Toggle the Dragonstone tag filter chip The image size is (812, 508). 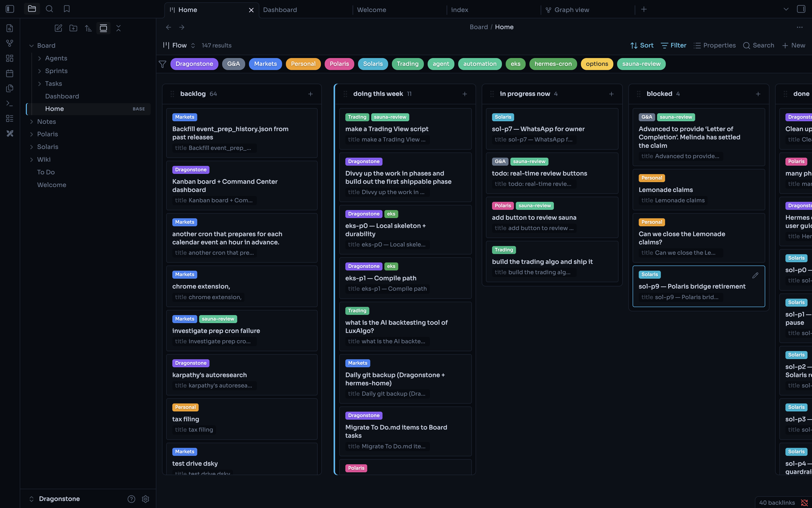(194, 64)
